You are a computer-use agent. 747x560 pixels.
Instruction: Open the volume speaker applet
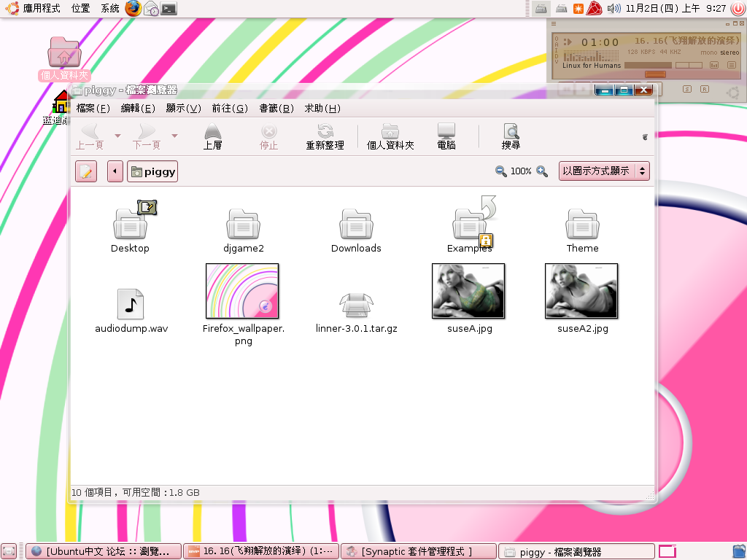point(614,8)
